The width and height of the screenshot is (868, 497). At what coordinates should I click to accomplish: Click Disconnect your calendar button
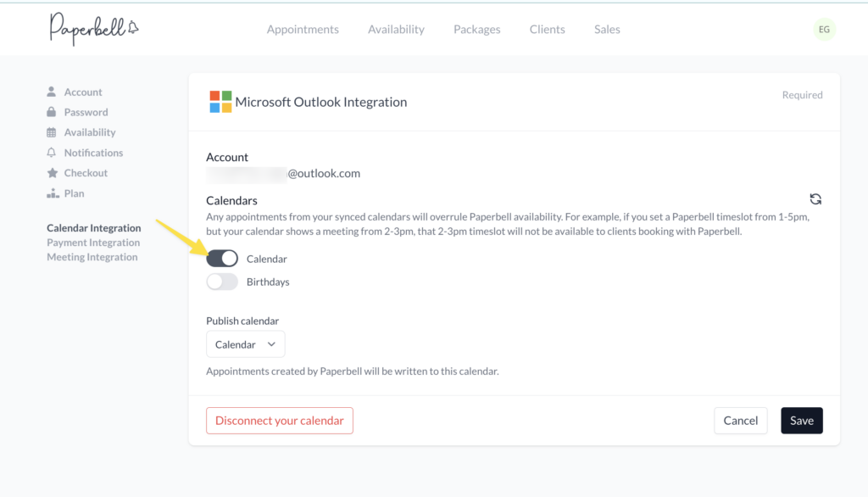[279, 421]
